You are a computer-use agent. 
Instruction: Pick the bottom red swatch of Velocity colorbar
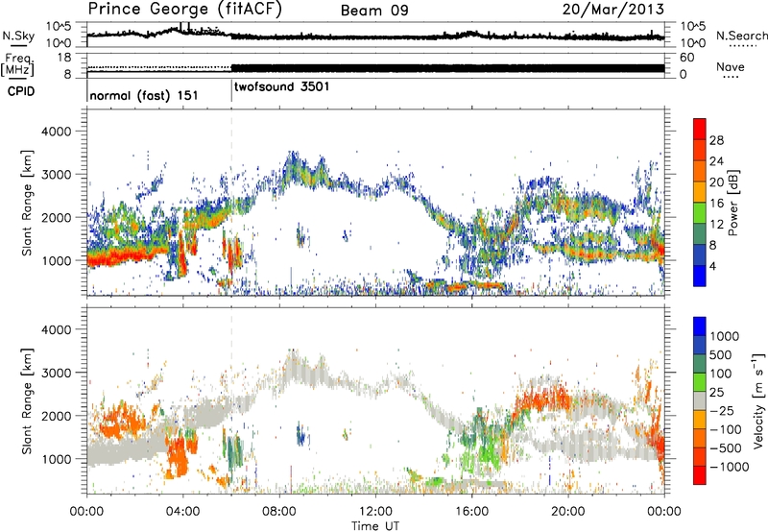[x=700, y=475]
